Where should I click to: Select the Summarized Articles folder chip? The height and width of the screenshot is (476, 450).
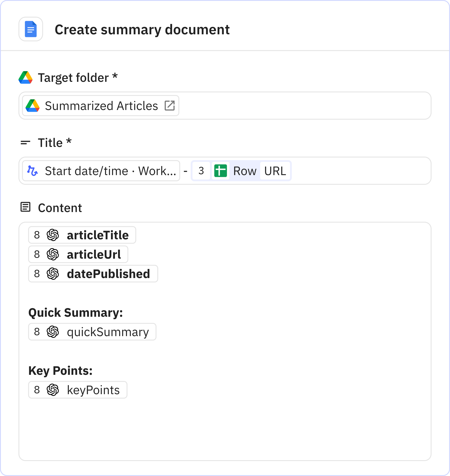(x=101, y=106)
